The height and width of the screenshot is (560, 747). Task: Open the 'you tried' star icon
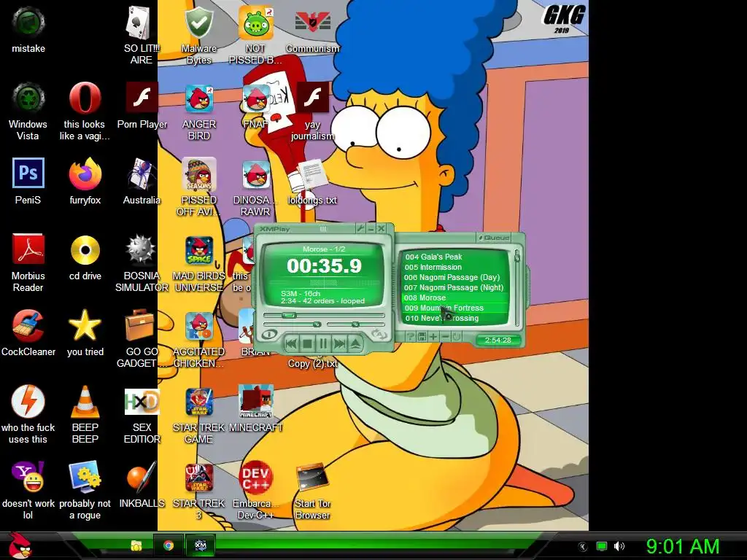pyautogui.click(x=85, y=332)
